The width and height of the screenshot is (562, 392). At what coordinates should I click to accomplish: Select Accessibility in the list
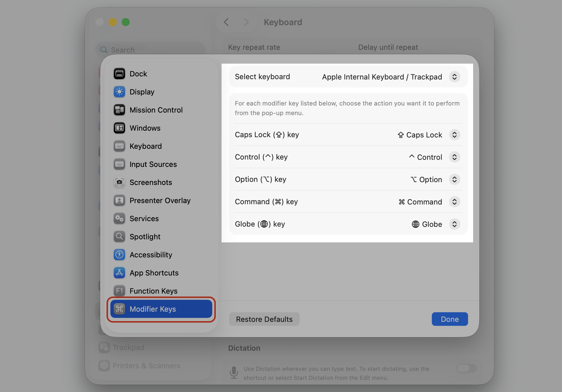click(x=161, y=255)
